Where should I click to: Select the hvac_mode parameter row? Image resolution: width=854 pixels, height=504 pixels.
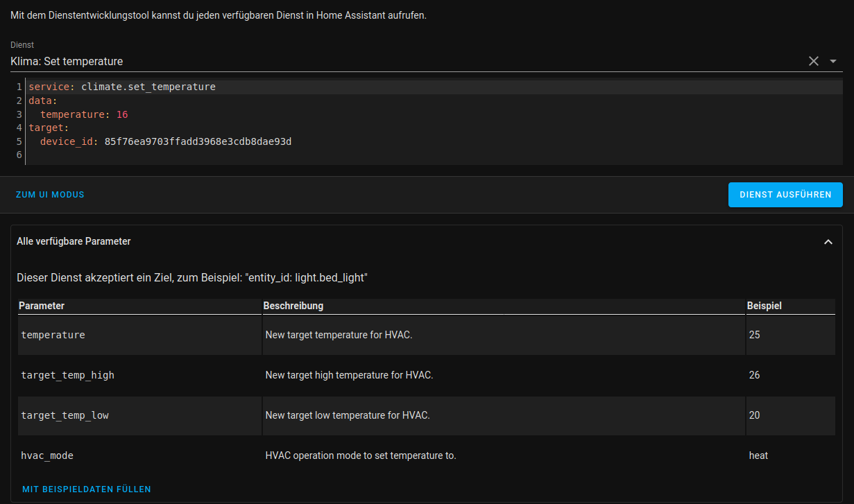(x=46, y=455)
